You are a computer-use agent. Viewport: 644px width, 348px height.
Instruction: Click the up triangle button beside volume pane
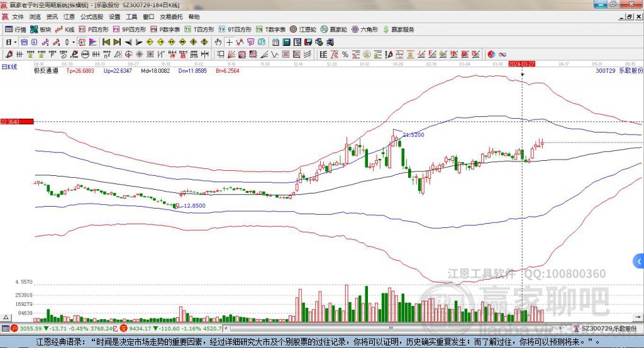(6, 317)
